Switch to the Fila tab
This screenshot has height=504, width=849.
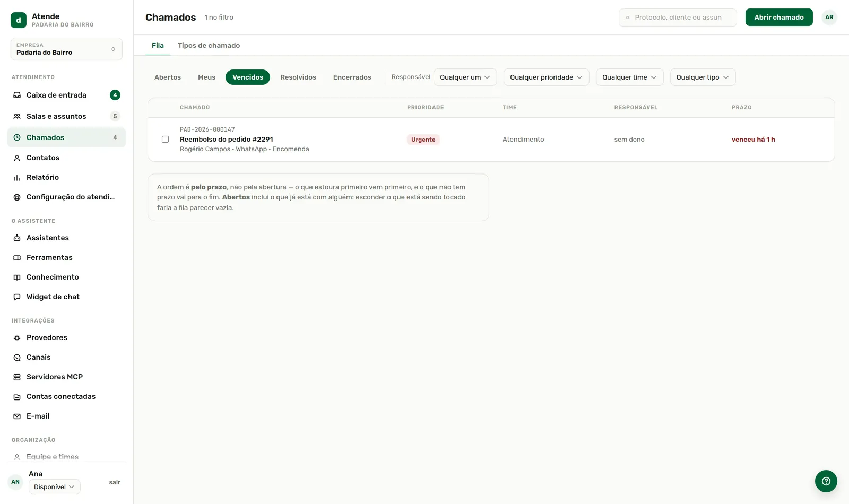pyautogui.click(x=158, y=45)
